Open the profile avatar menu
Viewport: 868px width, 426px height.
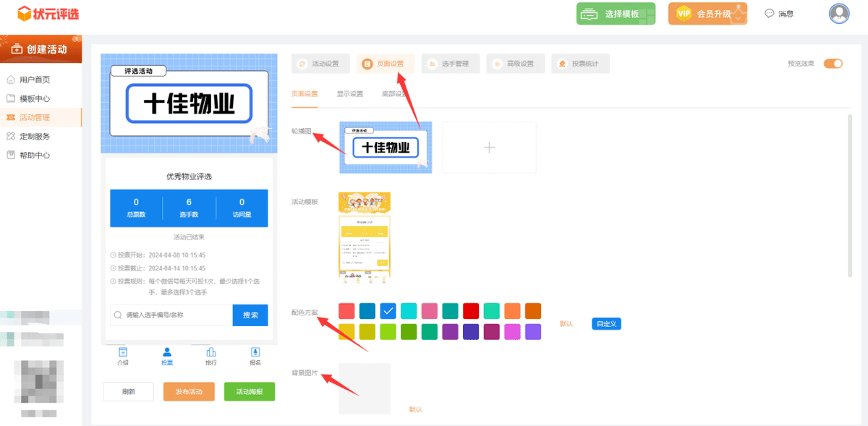(838, 14)
